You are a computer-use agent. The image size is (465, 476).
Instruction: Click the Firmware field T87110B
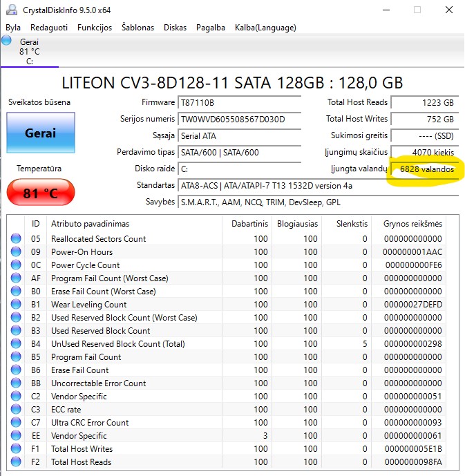pyautogui.click(x=239, y=103)
